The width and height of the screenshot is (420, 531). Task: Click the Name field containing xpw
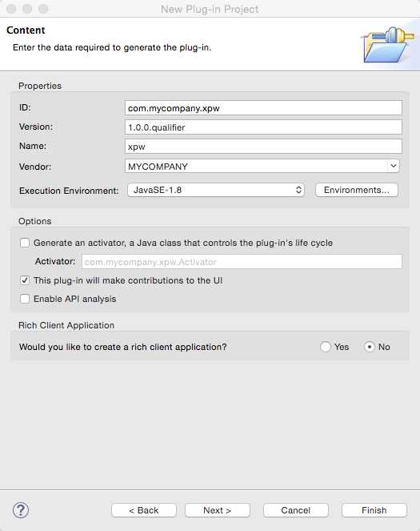[x=263, y=147]
